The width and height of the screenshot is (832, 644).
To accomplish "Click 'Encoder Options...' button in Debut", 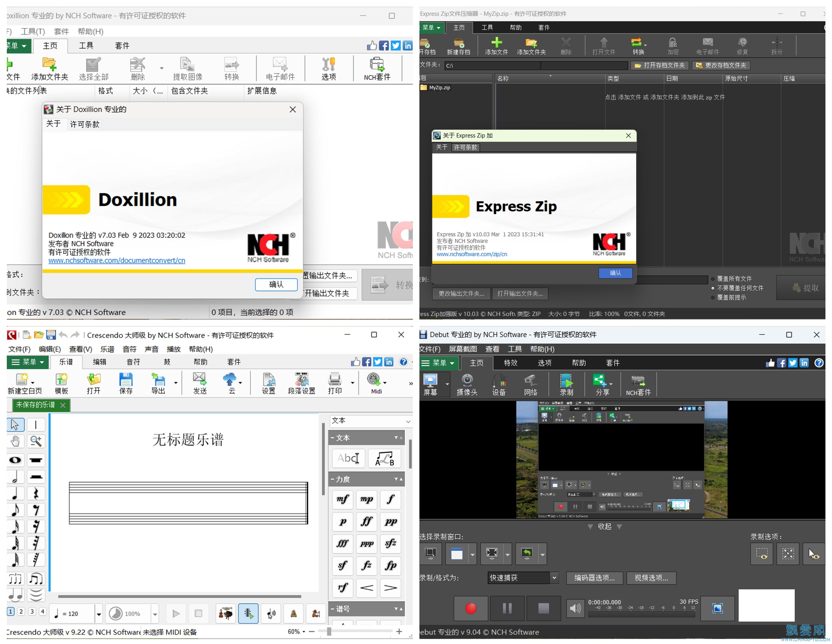I will tap(594, 578).
